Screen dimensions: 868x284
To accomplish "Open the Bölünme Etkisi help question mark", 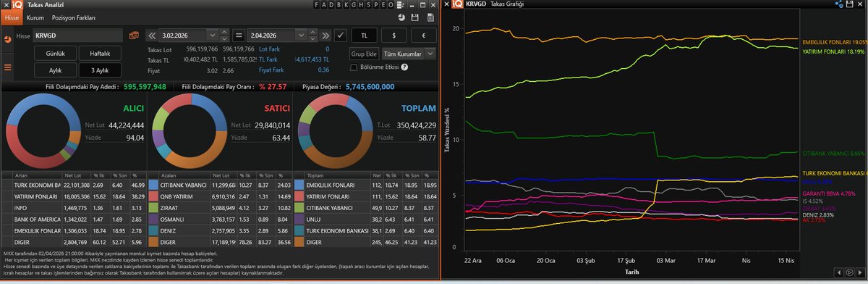I will pos(404,67).
